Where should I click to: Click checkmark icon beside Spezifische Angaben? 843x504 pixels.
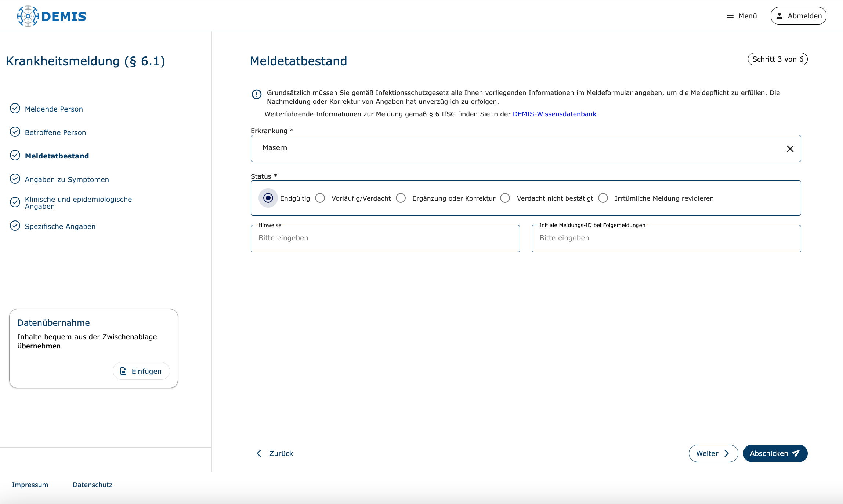[15, 226]
